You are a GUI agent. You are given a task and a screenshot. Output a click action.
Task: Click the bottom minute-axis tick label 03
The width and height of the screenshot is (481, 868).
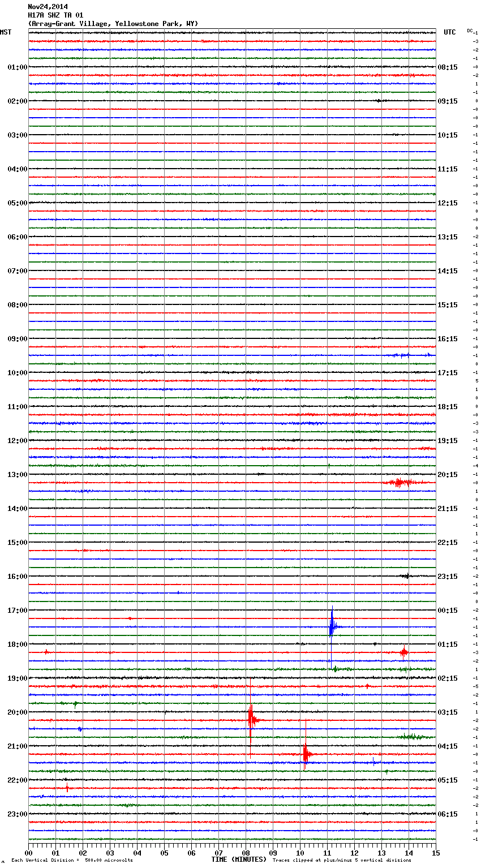110,853
